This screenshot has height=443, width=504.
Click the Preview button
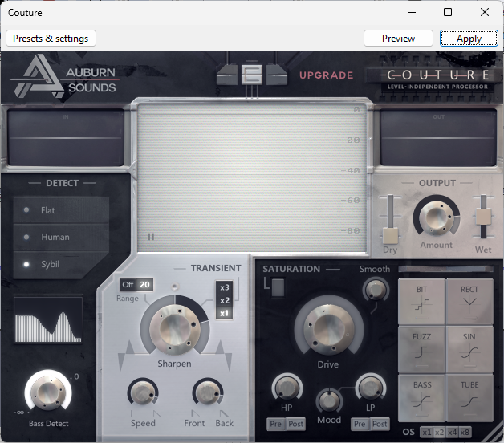(x=398, y=38)
